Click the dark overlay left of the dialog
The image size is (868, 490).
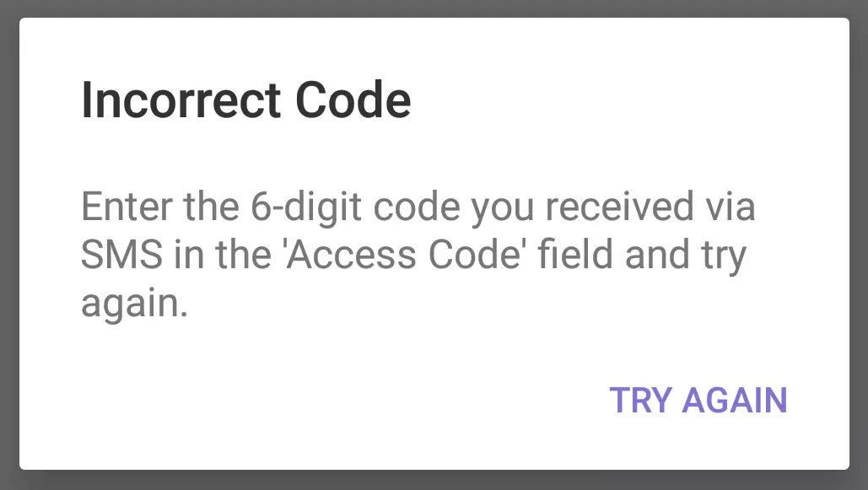pyautogui.click(x=8, y=245)
